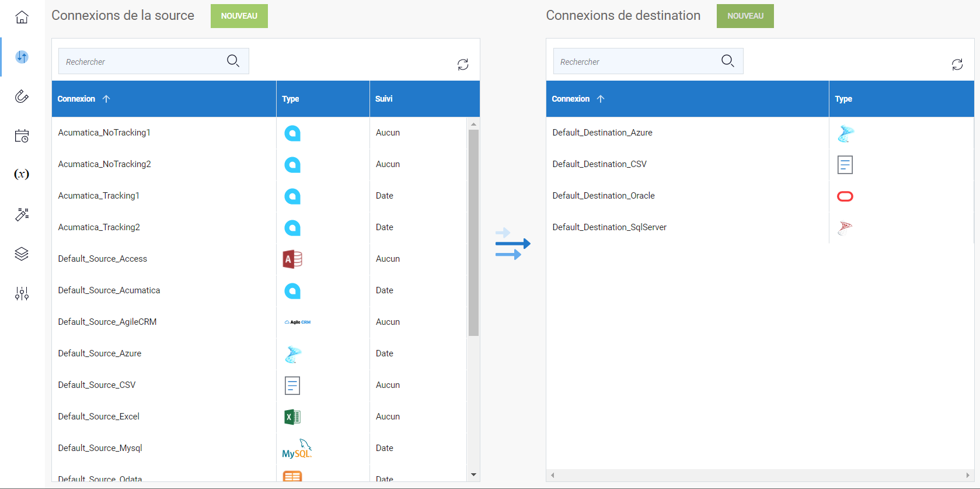The width and height of the screenshot is (980, 489).
Task: Open the home page from sidebar
Action: coord(22,18)
